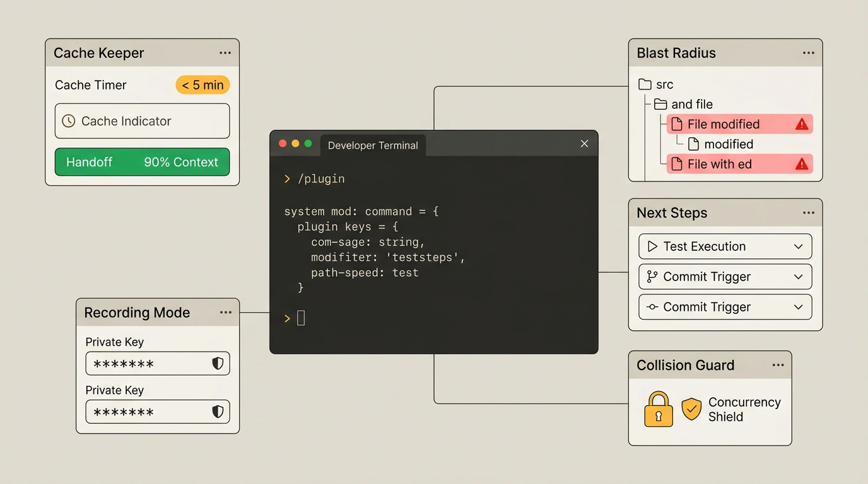
Task: Open Recording Mode panel options menu
Action: (226, 313)
